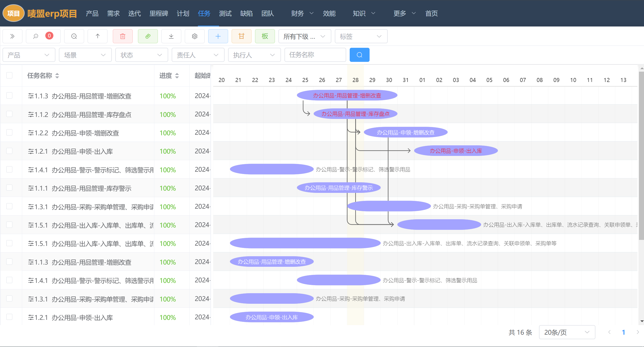The width and height of the screenshot is (644, 347).
Task: Click the blue search magnifier button
Action: click(359, 55)
